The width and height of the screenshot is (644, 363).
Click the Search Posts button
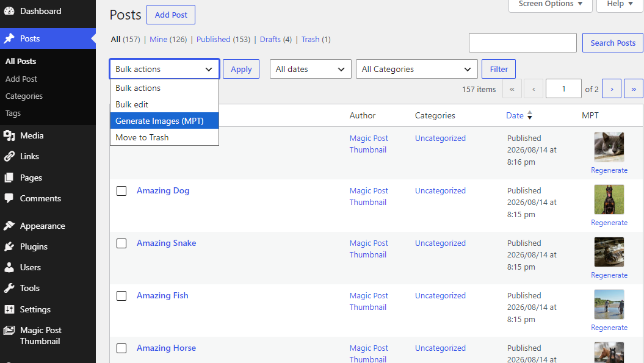click(613, 43)
